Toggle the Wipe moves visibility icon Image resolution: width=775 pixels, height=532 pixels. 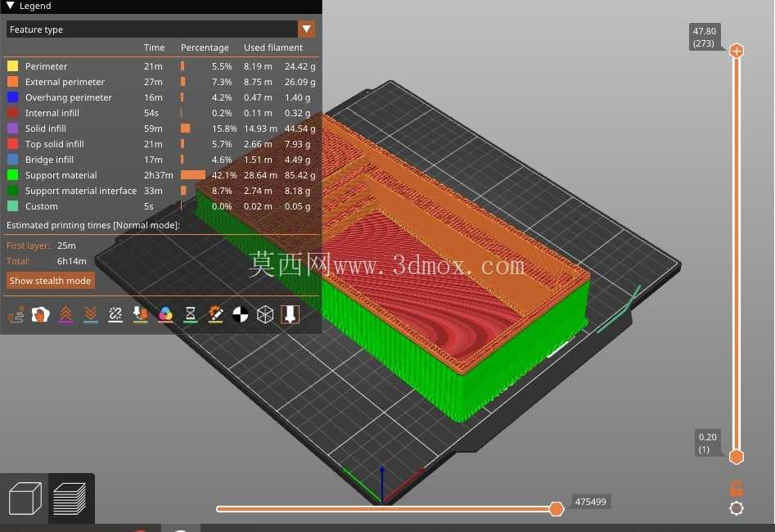(41, 314)
